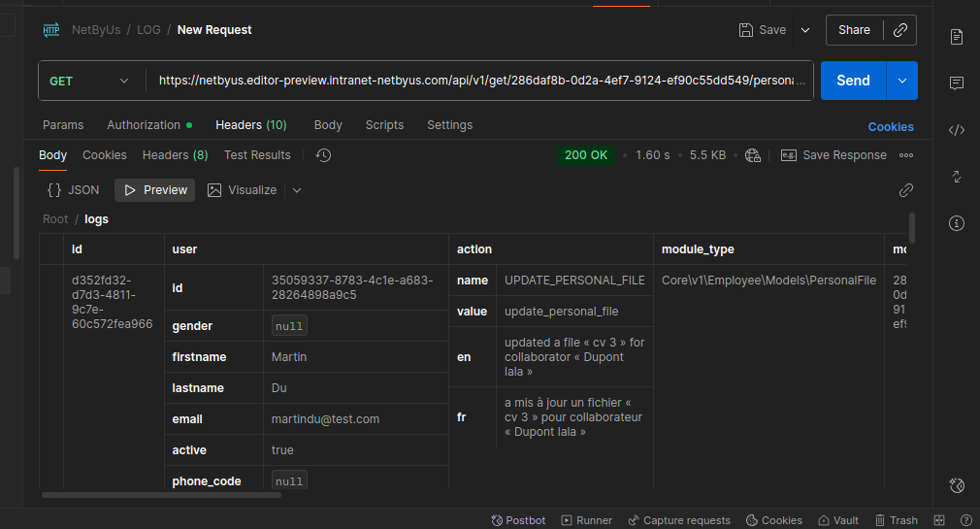Open the network information globe icon

pyautogui.click(x=753, y=155)
